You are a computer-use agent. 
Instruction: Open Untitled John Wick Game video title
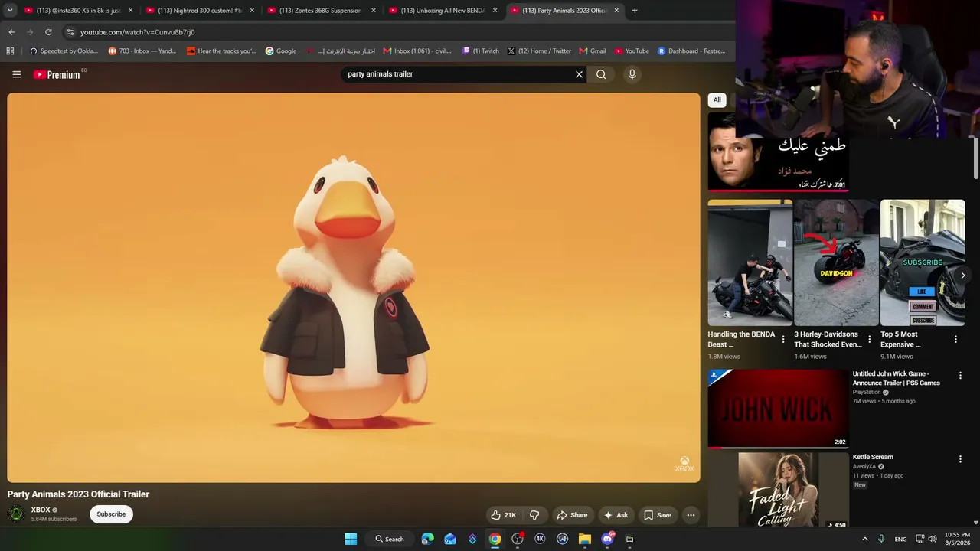click(897, 379)
